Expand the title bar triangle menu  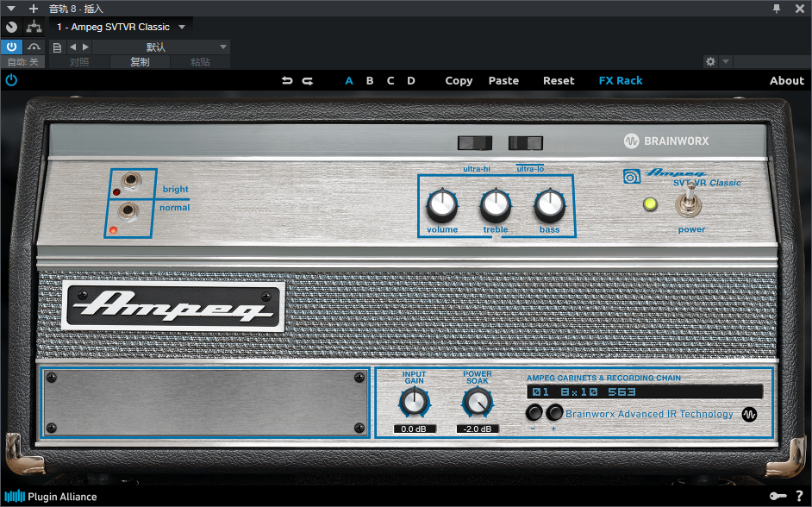click(x=11, y=9)
